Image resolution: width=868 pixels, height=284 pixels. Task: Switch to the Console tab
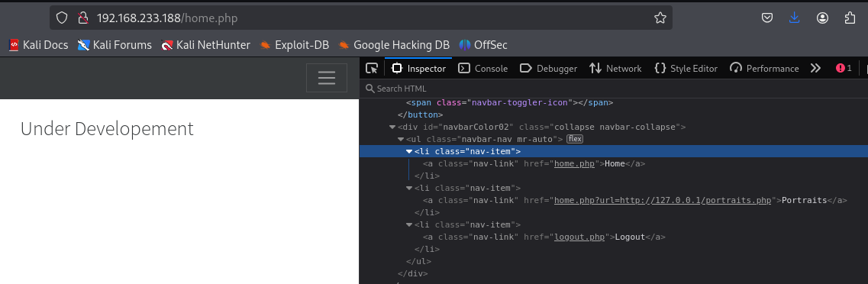coord(483,68)
